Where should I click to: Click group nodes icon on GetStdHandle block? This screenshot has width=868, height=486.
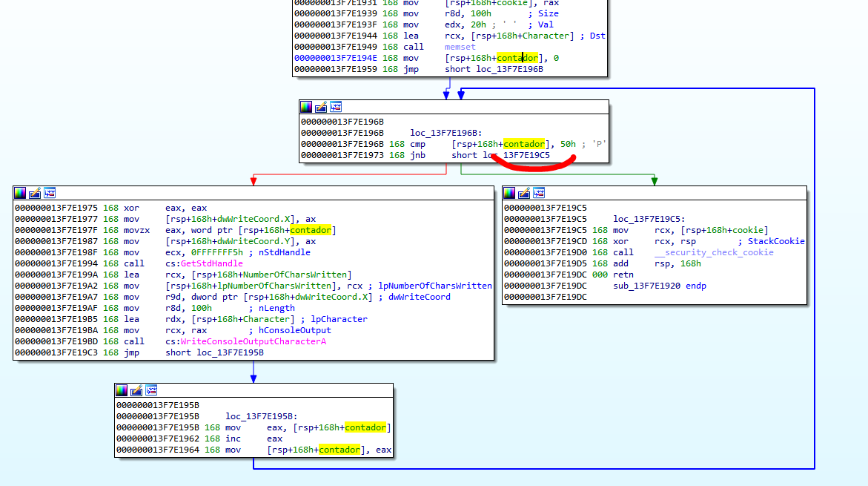50,193
